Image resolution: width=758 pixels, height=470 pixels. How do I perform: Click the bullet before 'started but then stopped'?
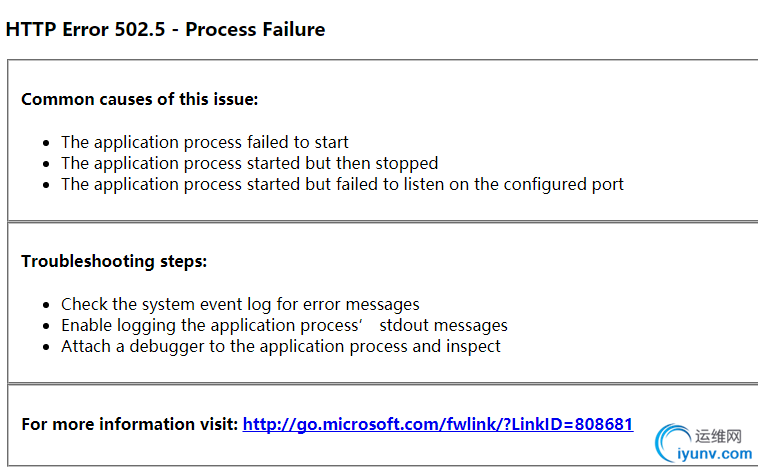[46, 164]
